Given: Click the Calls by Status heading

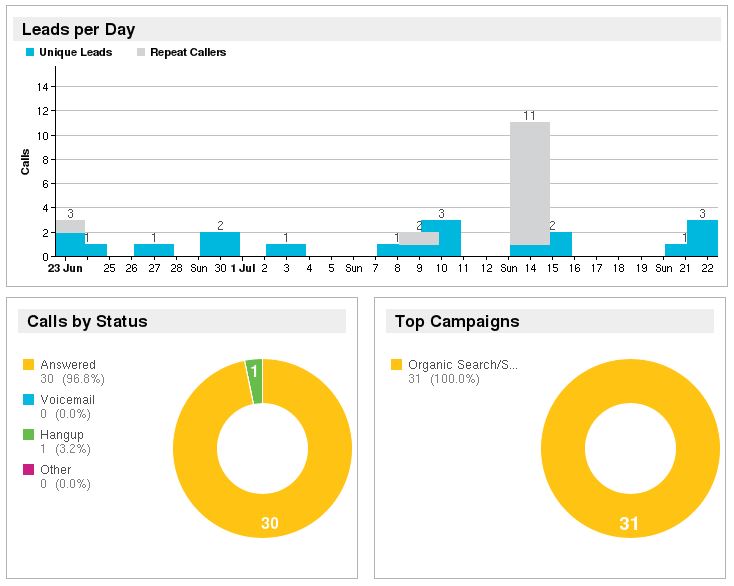Looking at the screenshot, I should click(87, 322).
